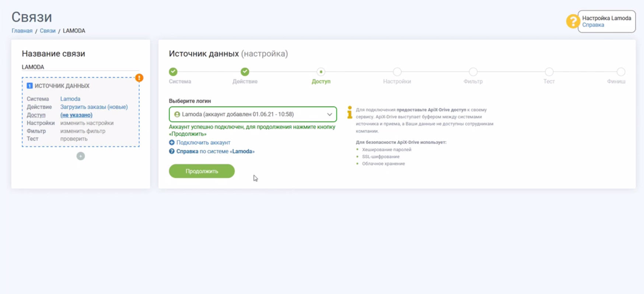Go to the Действие step label
This screenshot has height=294, width=644.
(245, 81)
